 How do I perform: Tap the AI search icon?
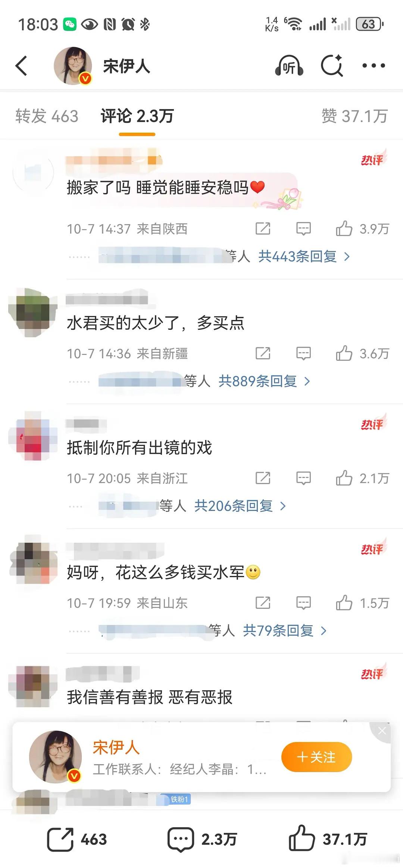pyautogui.click(x=332, y=66)
